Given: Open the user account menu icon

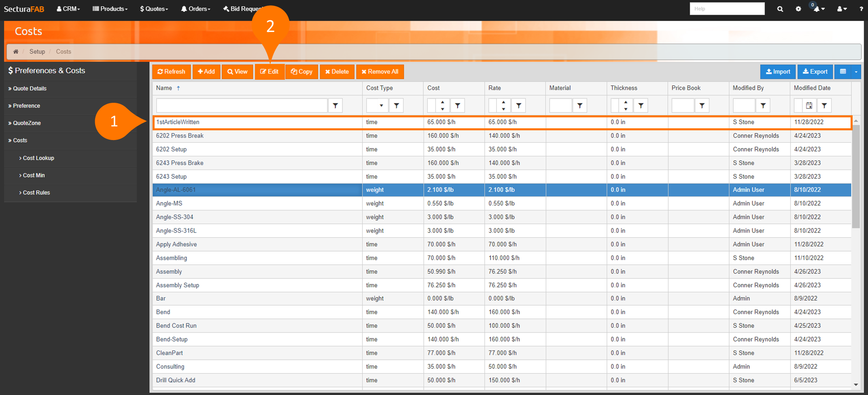Looking at the screenshot, I should (x=842, y=9).
